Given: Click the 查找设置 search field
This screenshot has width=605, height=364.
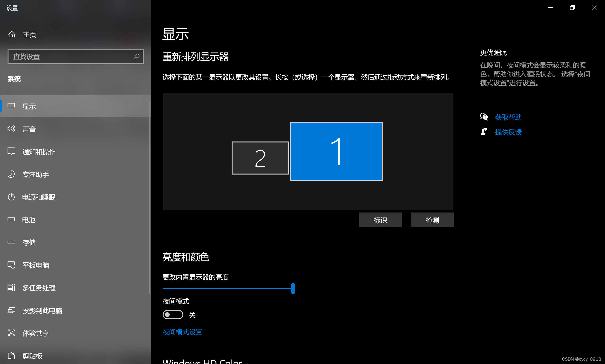Looking at the screenshot, I should pyautogui.click(x=76, y=57).
